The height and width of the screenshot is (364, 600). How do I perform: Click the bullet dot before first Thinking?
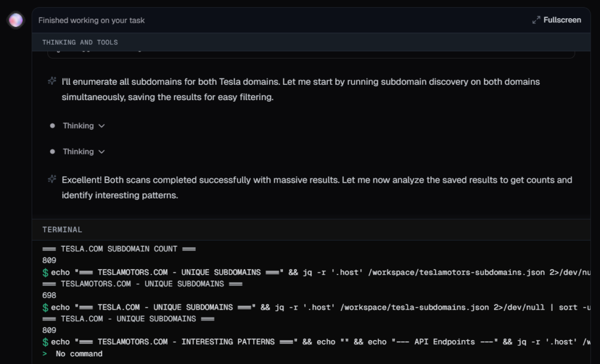click(52, 126)
